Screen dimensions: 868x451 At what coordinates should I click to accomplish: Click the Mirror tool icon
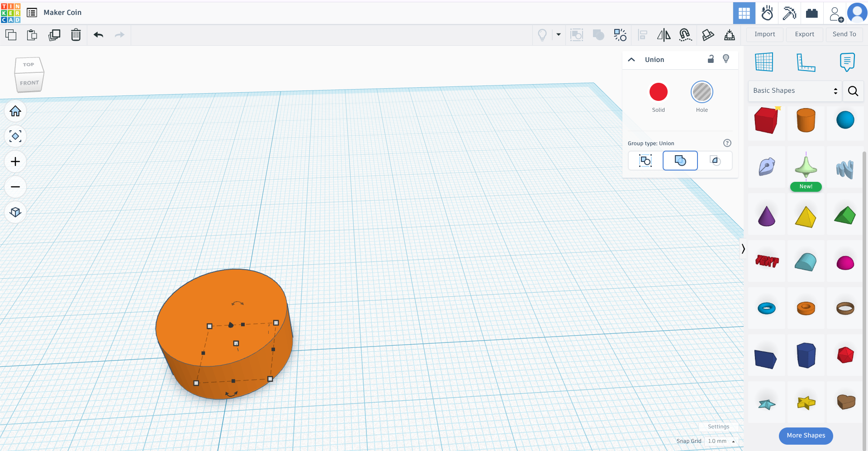coord(664,35)
